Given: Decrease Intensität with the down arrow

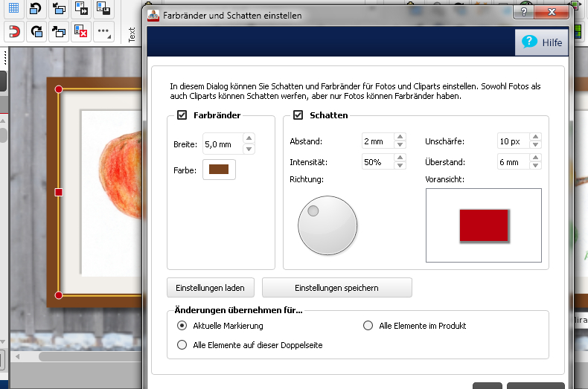Looking at the screenshot, I should [x=400, y=165].
